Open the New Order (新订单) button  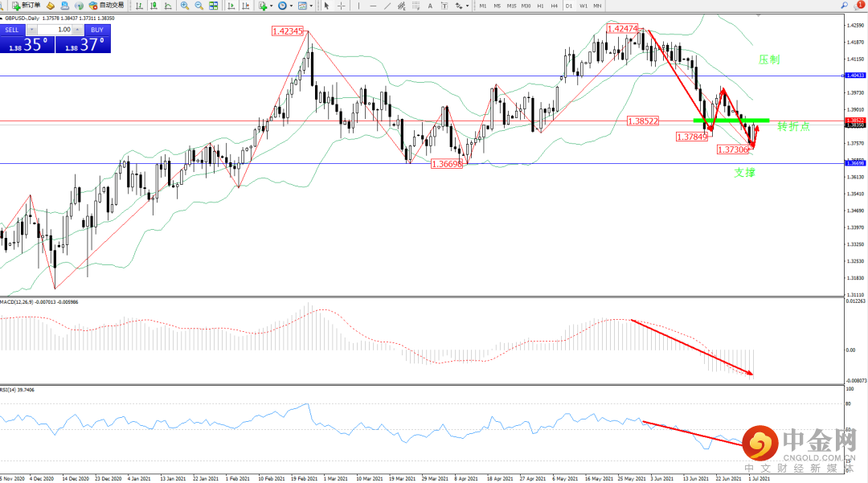point(26,6)
